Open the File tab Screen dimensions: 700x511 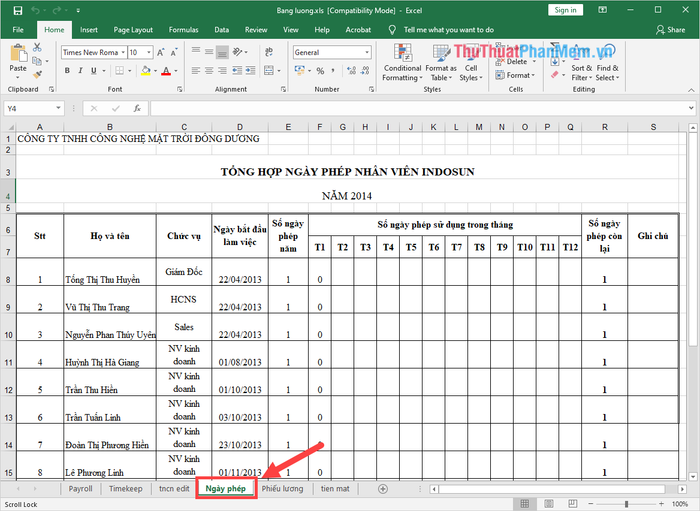coord(18,30)
